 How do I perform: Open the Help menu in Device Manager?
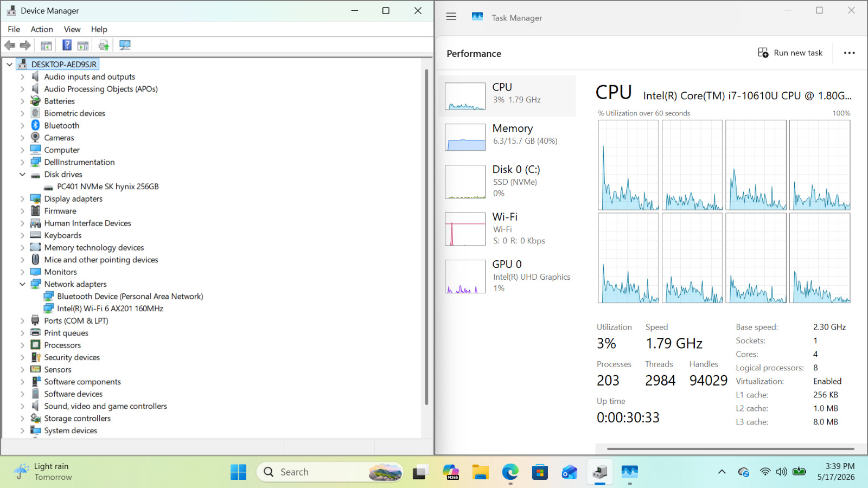click(x=99, y=29)
